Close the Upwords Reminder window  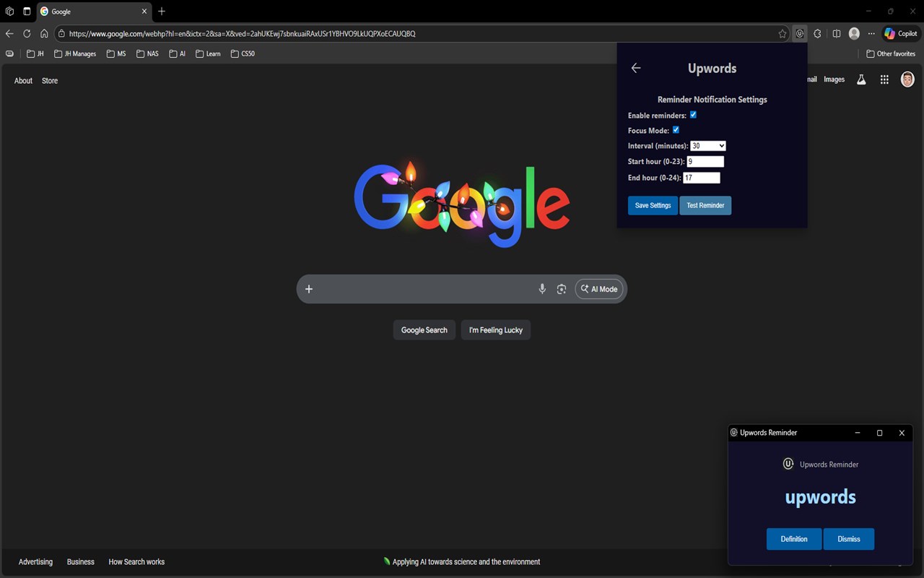click(902, 433)
